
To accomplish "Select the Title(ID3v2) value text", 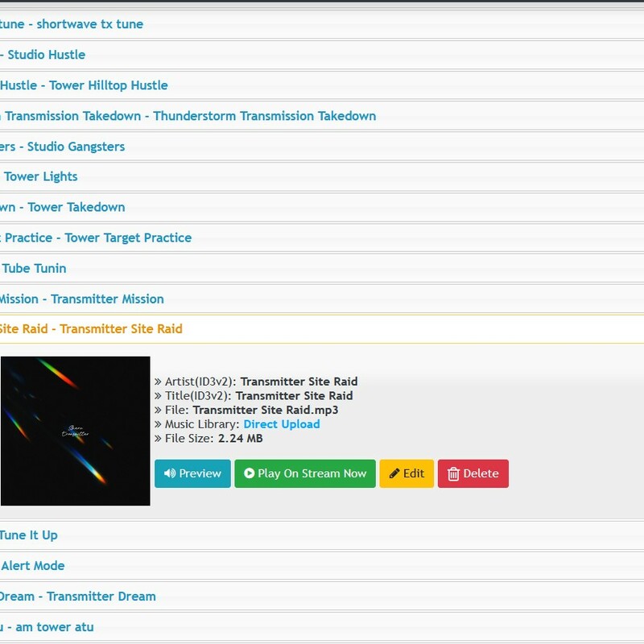I will click(x=294, y=396).
